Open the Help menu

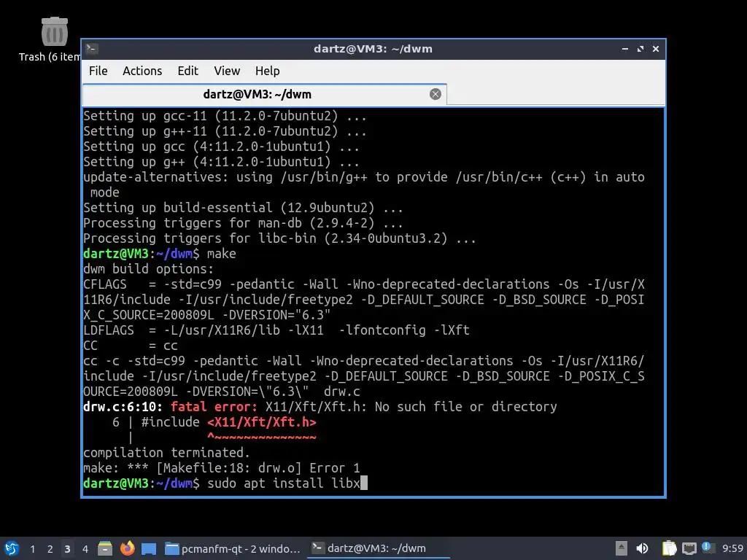[x=267, y=71]
